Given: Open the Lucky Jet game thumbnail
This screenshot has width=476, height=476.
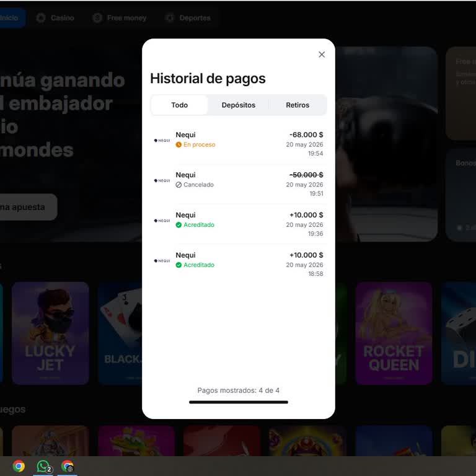Looking at the screenshot, I should click(x=50, y=333).
